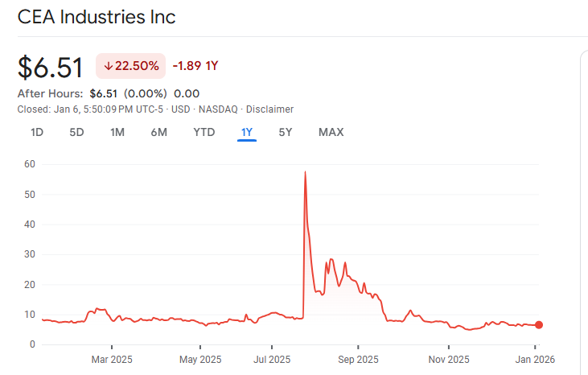Switch to the 1D time range
Screen dimensions: 588x375
click(37, 132)
